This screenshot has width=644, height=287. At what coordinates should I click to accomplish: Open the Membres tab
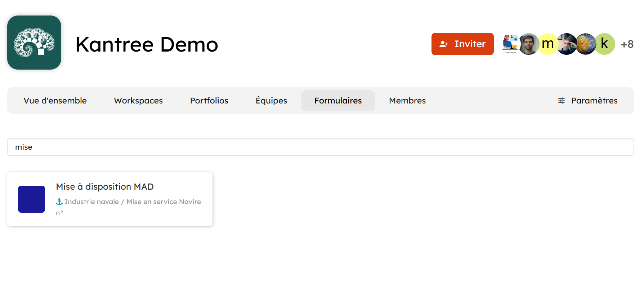(x=407, y=101)
